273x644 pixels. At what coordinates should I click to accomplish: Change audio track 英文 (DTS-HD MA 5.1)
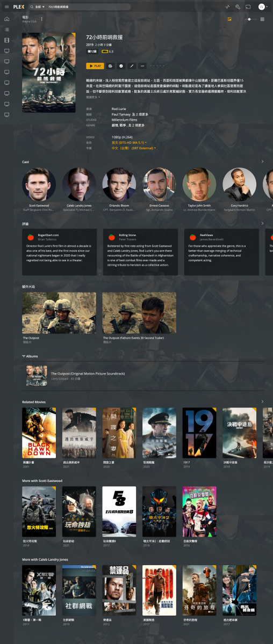pyautogui.click(x=130, y=143)
